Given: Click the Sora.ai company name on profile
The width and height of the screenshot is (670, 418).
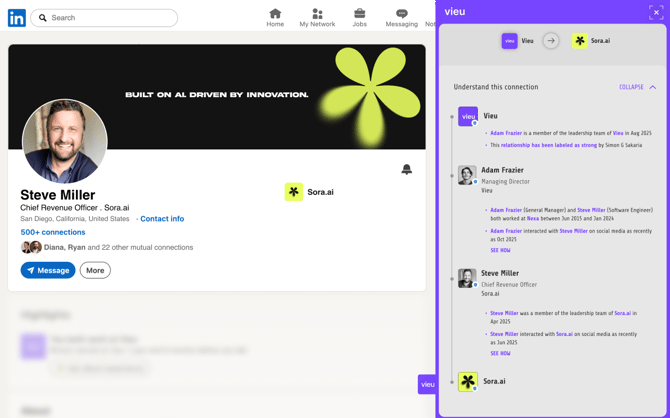Looking at the screenshot, I should [x=320, y=192].
